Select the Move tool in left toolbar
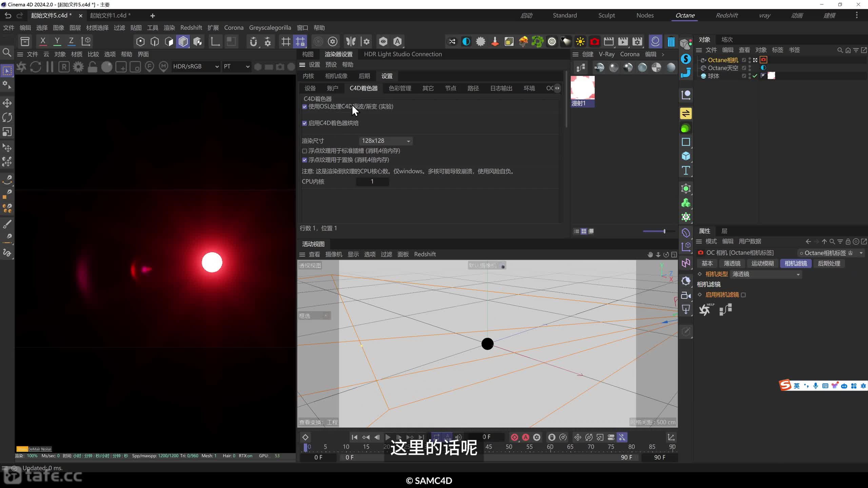The image size is (868, 488). point(7,103)
